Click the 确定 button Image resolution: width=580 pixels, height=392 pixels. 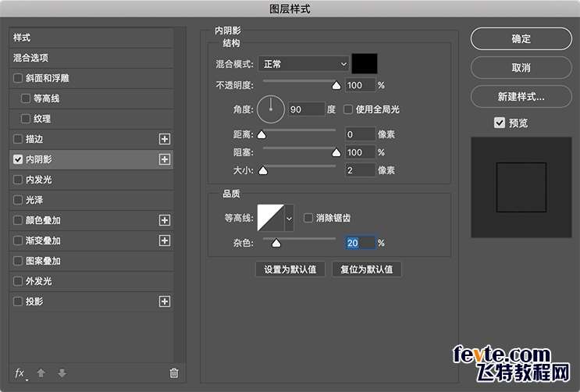pyautogui.click(x=521, y=38)
